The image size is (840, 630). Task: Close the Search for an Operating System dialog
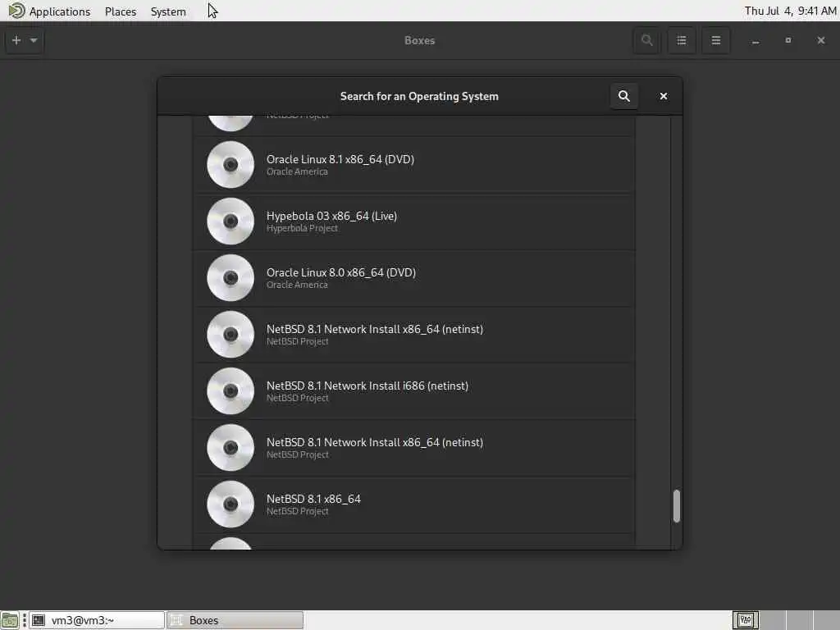click(x=663, y=97)
